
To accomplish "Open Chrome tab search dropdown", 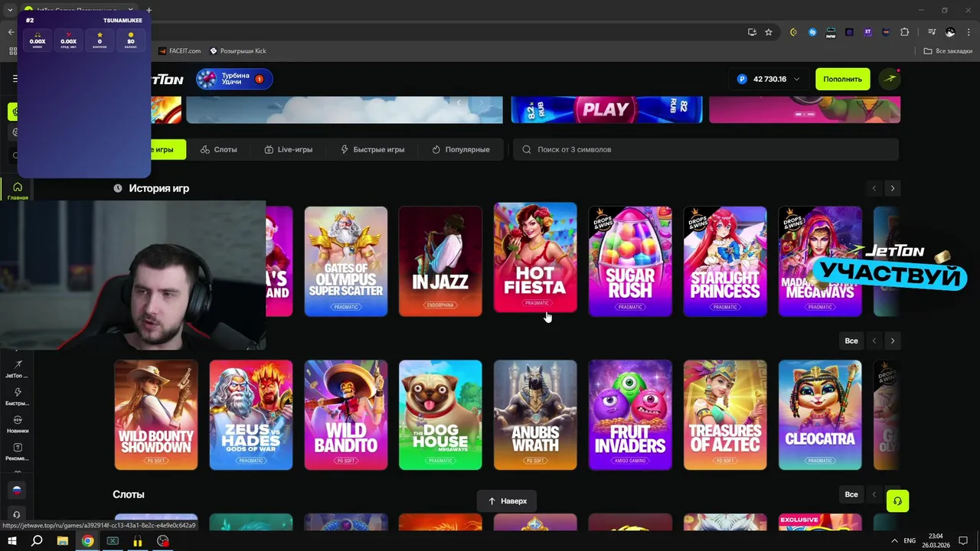I will (x=10, y=11).
